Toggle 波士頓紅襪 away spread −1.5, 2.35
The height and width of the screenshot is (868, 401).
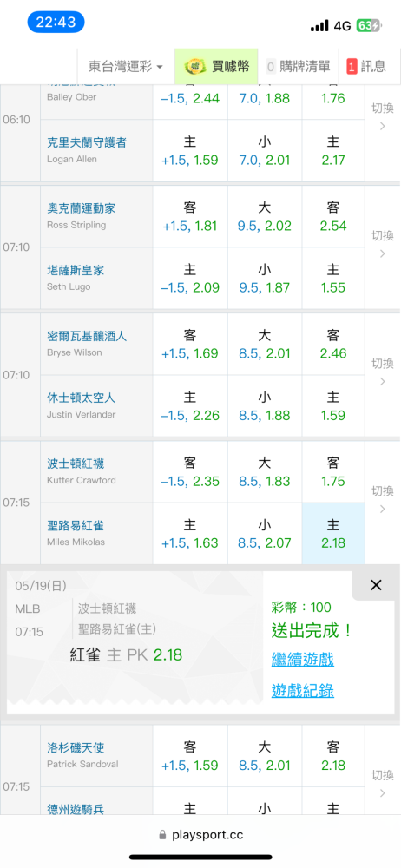pyautogui.click(x=190, y=471)
